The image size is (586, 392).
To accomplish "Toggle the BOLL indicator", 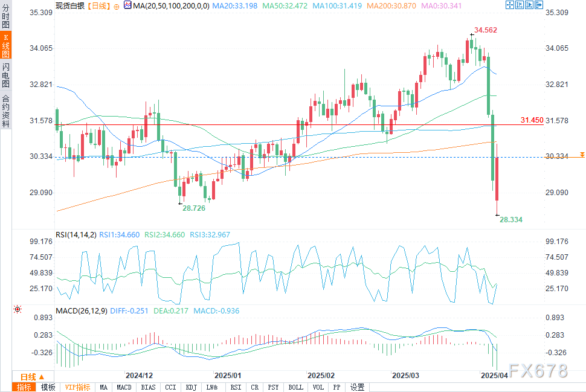I will 295,387.
